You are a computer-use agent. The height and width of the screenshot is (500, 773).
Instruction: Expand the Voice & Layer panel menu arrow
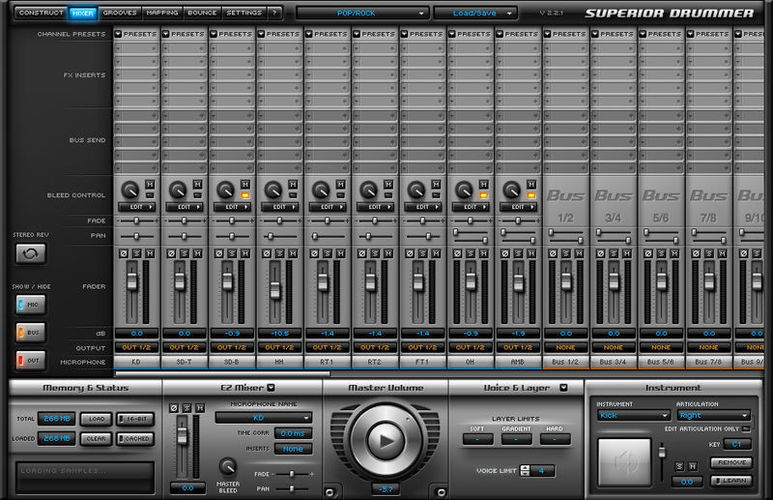tap(563, 388)
